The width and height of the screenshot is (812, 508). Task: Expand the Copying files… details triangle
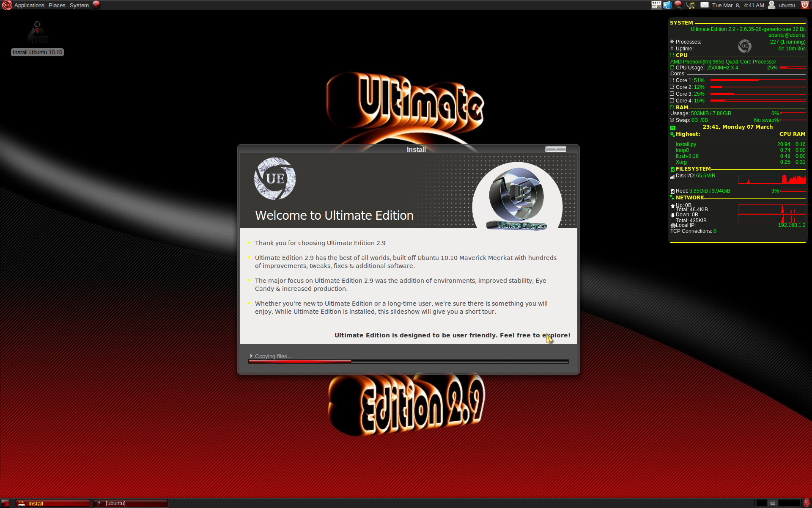[251, 356]
